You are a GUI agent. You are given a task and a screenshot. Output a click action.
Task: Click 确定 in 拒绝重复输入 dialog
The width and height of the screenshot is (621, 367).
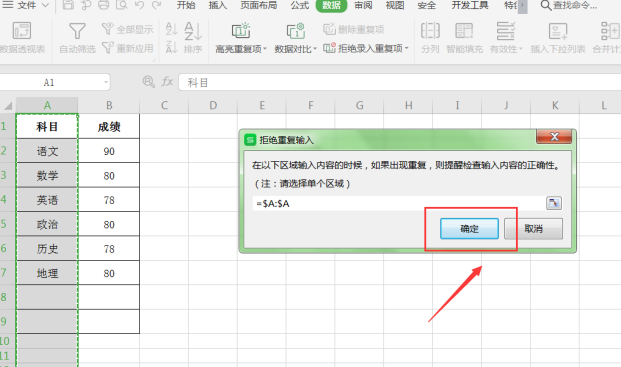point(469,228)
